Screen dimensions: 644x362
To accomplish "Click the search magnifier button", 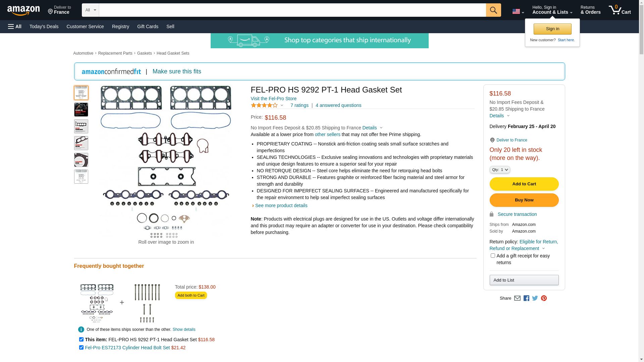I will click(x=493, y=10).
